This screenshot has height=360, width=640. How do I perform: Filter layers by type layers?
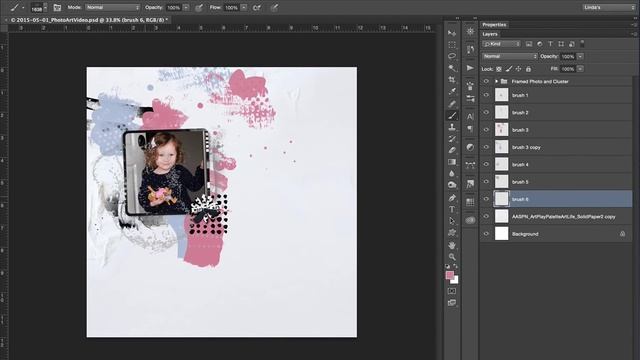550,44
